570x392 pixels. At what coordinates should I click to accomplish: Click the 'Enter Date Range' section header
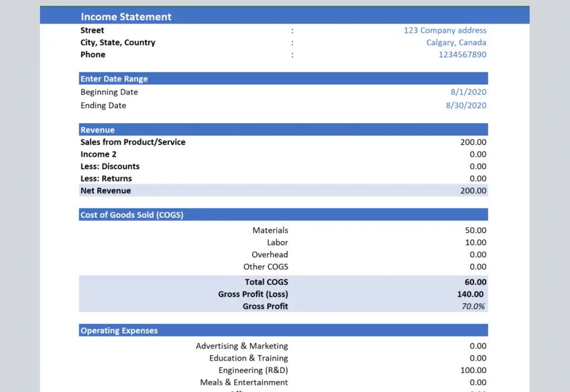114,79
